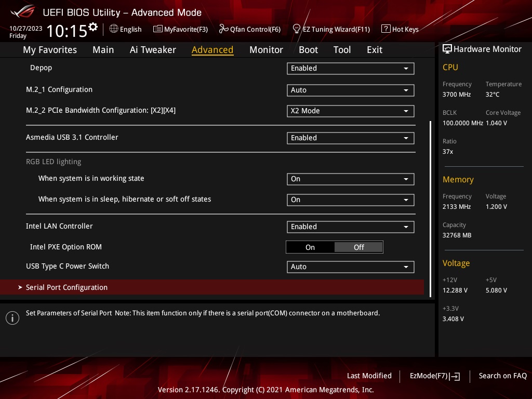
Task: Switch to My Favorites tab
Action: coord(50,50)
